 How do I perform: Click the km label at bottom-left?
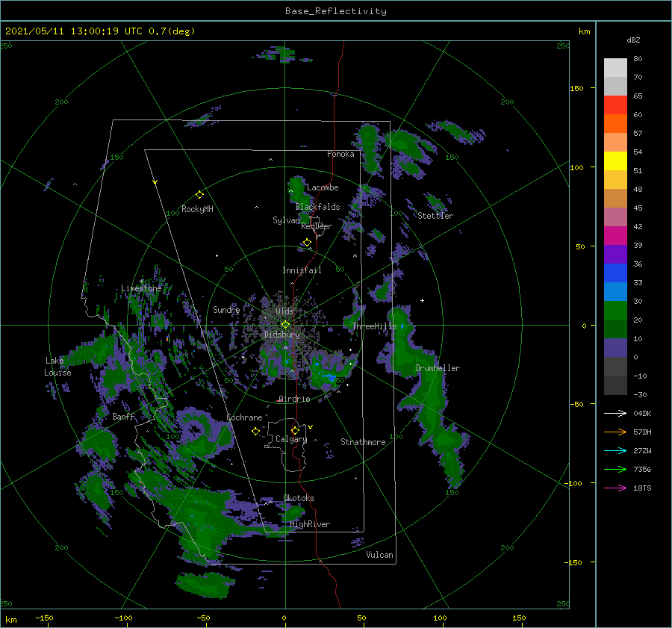[10, 620]
